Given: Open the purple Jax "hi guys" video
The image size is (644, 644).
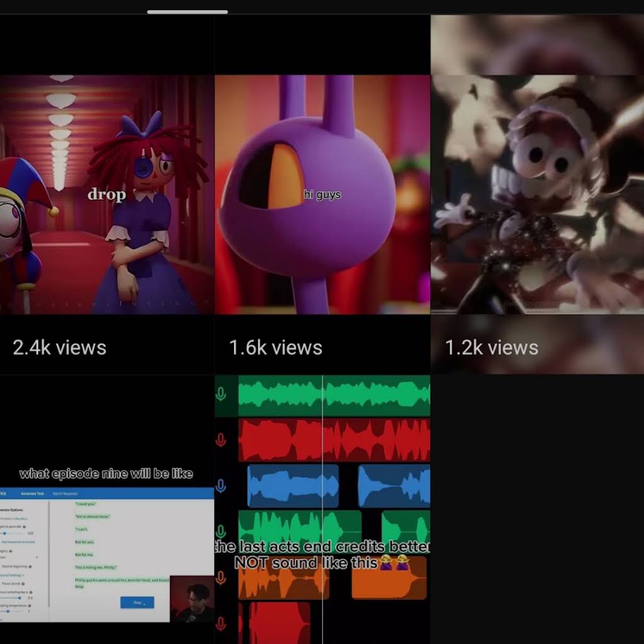Looking at the screenshot, I should pyautogui.click(x=323, y=195).
